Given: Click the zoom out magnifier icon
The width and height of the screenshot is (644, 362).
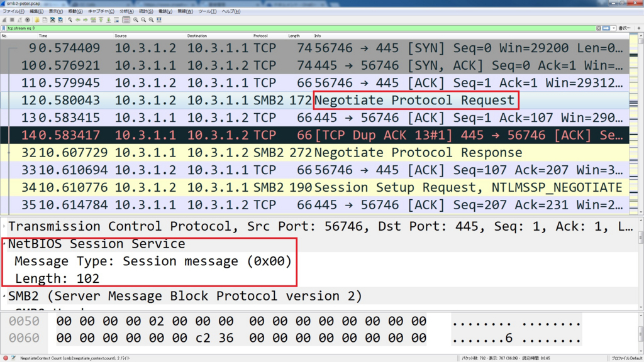Looking at the screenshot, I should pyautogui.click(x=143, y=19).
